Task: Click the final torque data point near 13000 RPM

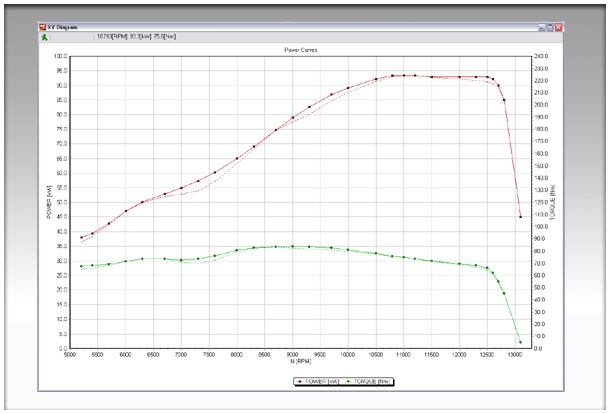Action: (x=520, y=342)
